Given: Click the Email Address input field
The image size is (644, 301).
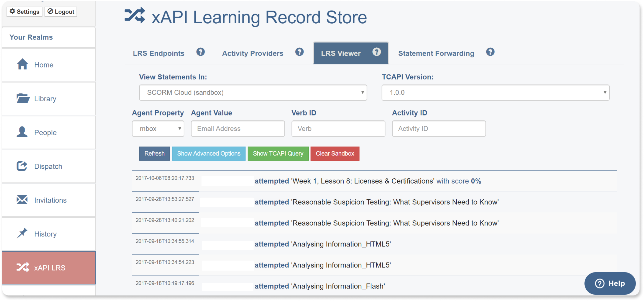Looking at the screenshot, I should click(237, 128).
